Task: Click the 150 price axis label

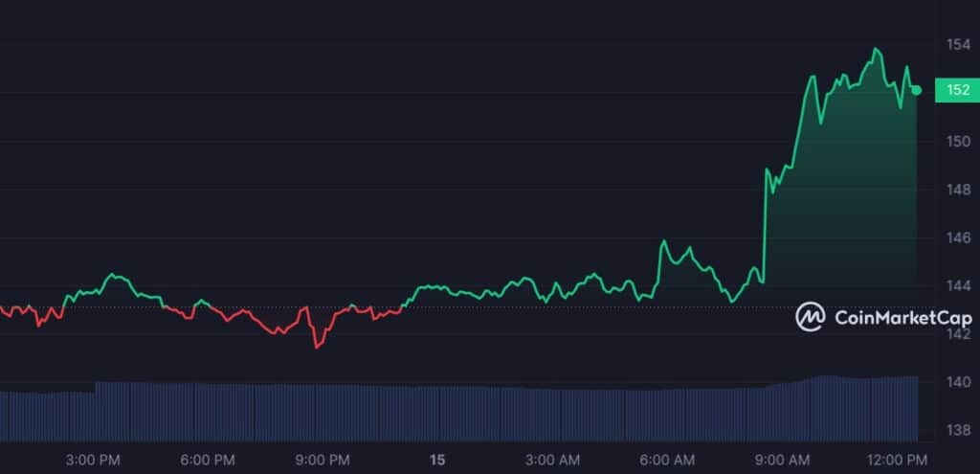Action: (x=959, y=142)
